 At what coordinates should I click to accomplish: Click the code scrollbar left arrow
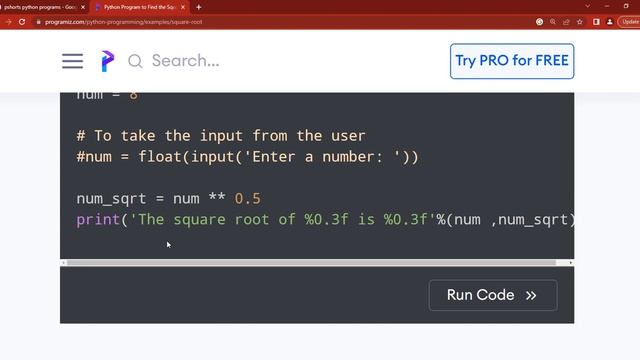click(63, 262)
